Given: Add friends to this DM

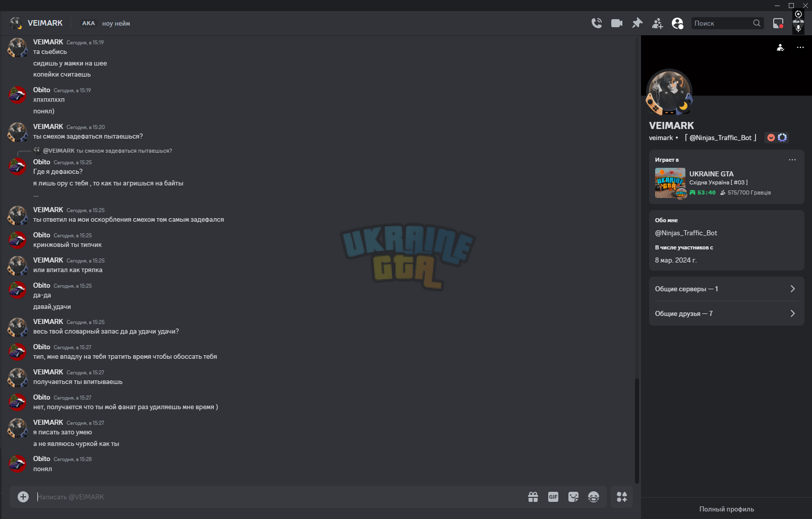Looking at the screenshot, I should (x=658, y=23).
